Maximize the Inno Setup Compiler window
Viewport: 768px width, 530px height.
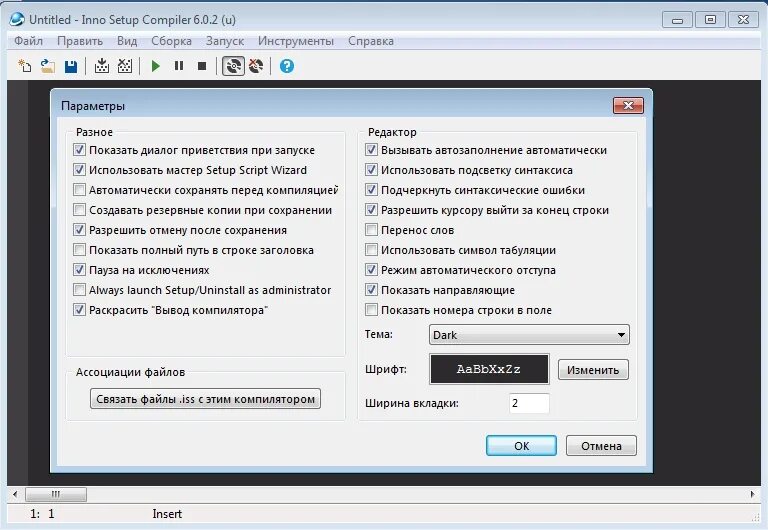[x=710, y=20]
